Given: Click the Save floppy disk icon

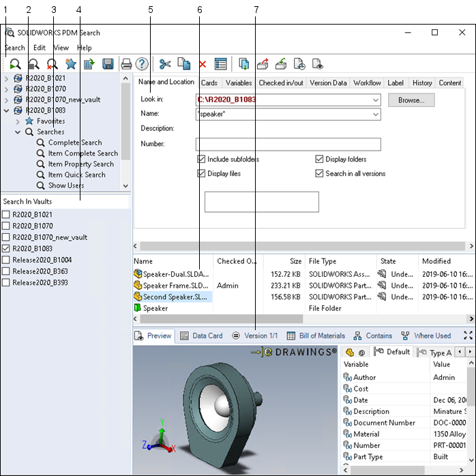Looking at the screenshot, I should [108, 64].
